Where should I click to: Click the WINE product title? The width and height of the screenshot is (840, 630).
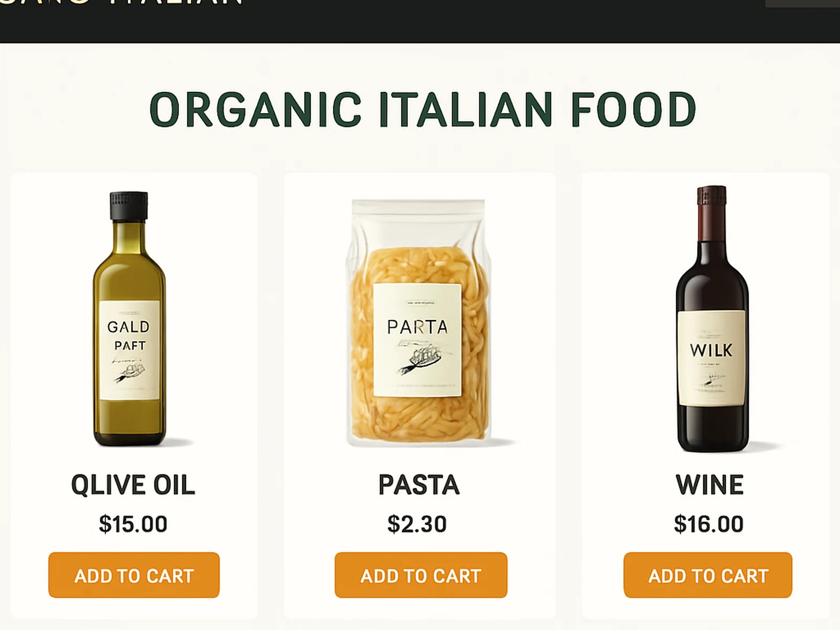point(709,485)
